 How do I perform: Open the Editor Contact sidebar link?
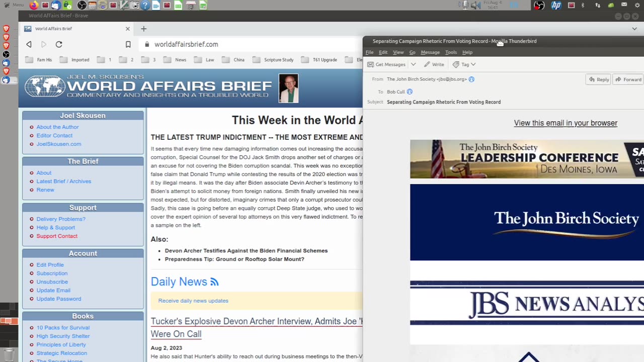[x=54, y=136]
